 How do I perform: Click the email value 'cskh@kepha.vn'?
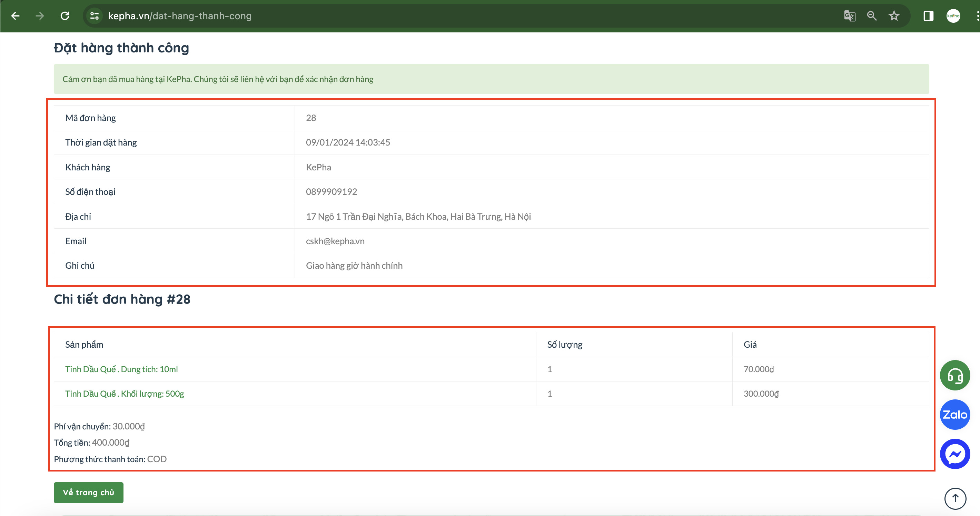tap(335, 241)
